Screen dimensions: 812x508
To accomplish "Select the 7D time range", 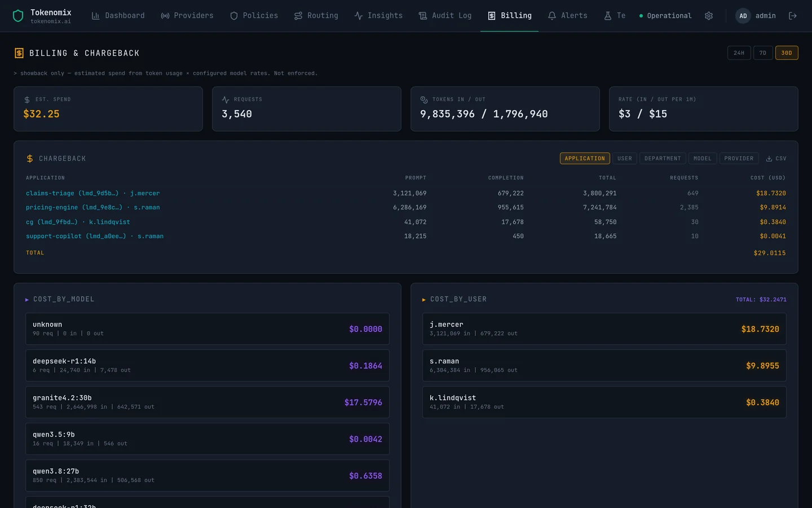I will (x=763, y=53).
